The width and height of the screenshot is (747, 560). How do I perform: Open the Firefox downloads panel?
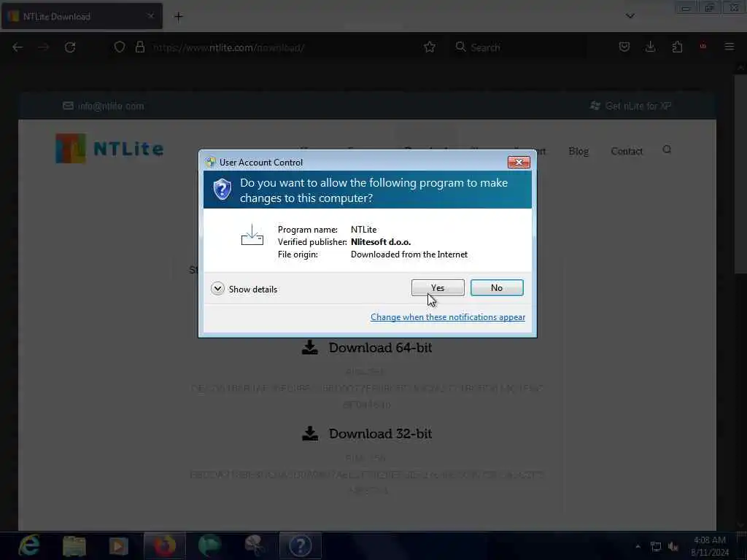[x=650, y=47]
